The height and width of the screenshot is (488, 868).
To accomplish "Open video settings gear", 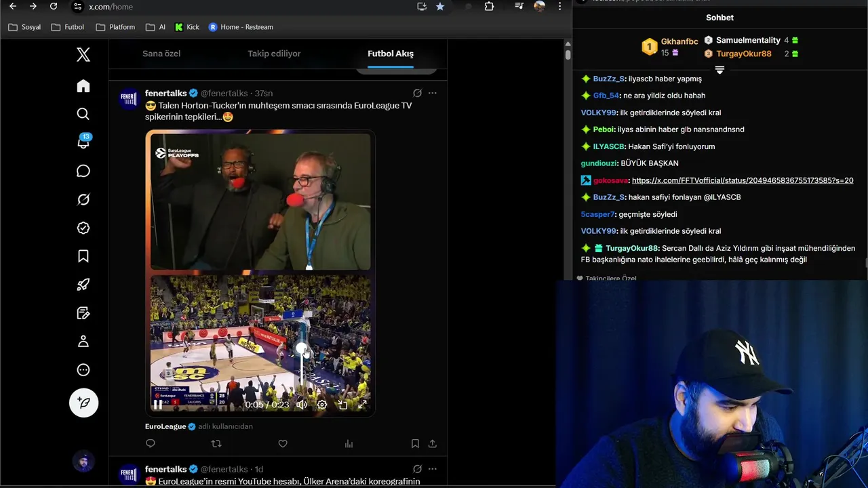I will (322, 405).
